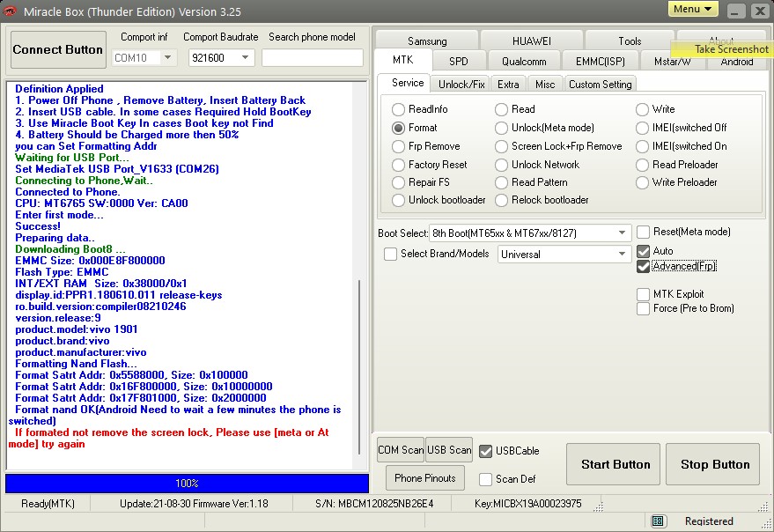Viewport: 774px width, 532px height.
Task: Select the ReadInfo radio option
Action: tap(398, 109)
